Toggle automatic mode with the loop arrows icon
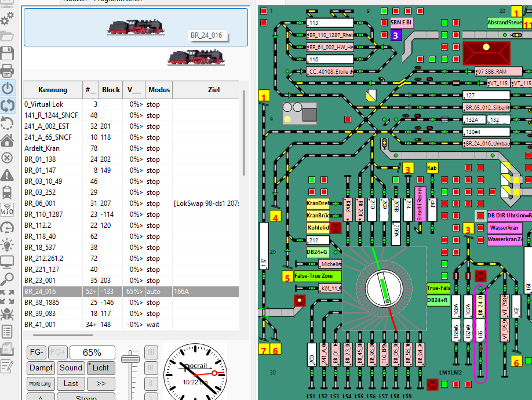The height and width of the screenshot is (400, 532). pos(7,106)
